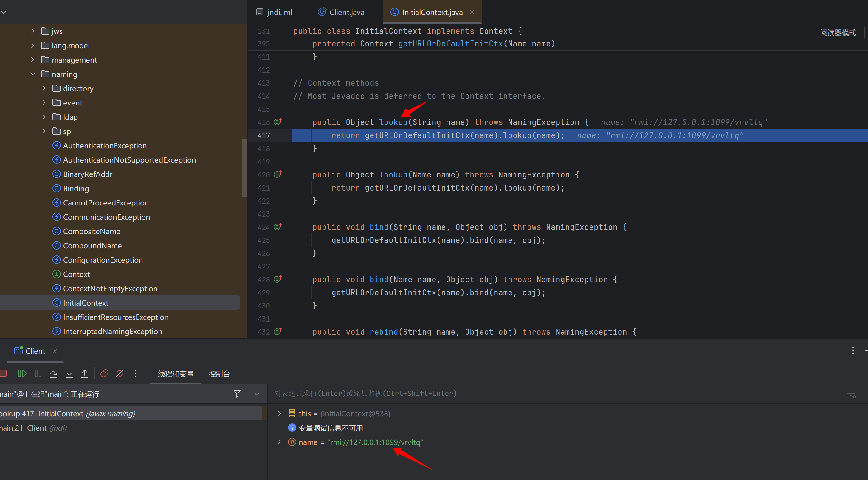This screenshot has height=480, width=868.
Task: Expand the ldap folder
Action: pyautogui.click(x=44, y=117)
